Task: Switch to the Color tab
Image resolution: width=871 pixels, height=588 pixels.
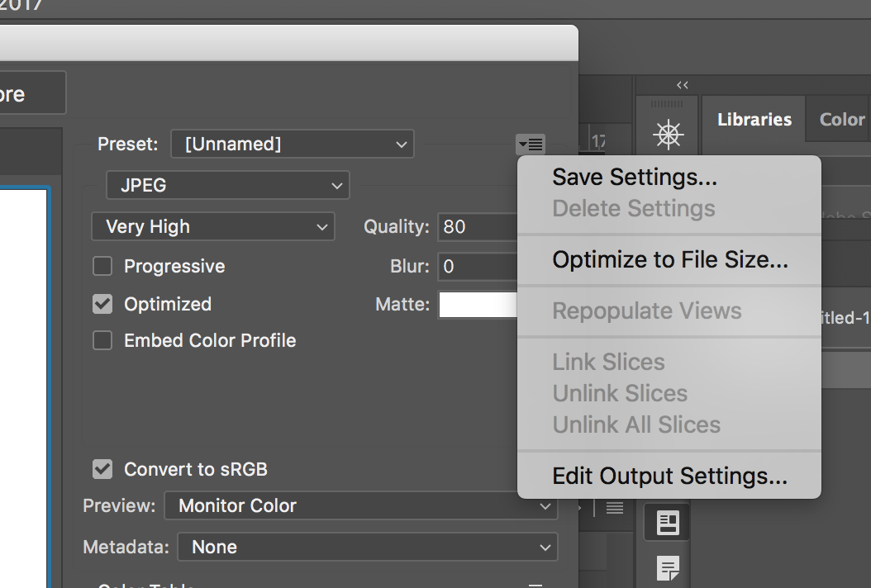Action: 840,119
